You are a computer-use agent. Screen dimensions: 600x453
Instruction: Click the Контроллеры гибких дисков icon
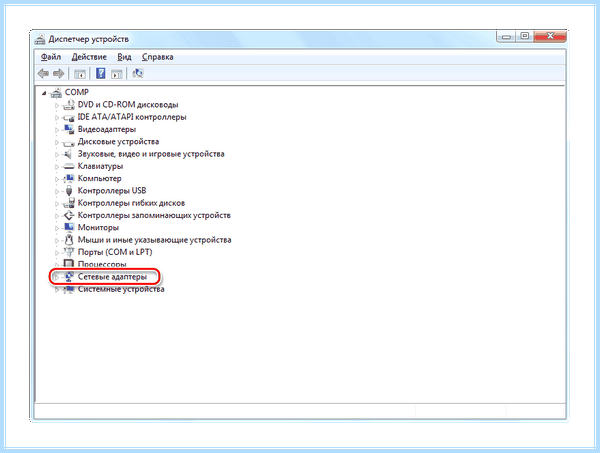tap(68, 203)
